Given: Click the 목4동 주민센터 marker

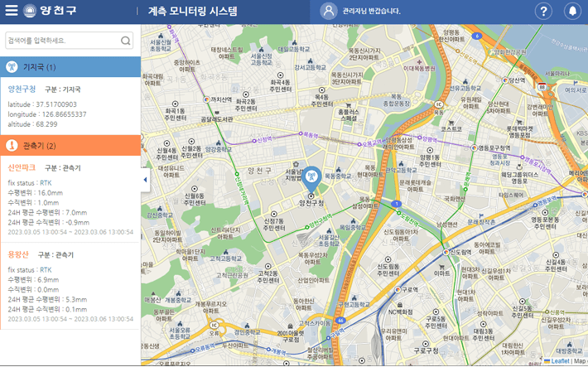Looking at the screenshot, I should 322,90.
